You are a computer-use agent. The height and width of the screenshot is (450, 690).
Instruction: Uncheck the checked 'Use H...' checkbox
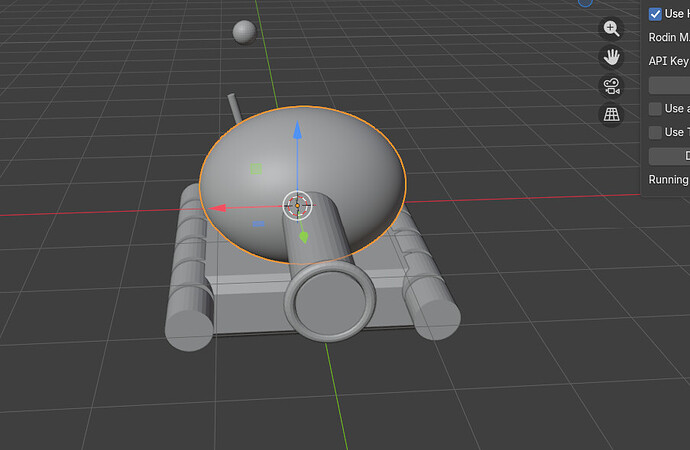click(655, 14)
